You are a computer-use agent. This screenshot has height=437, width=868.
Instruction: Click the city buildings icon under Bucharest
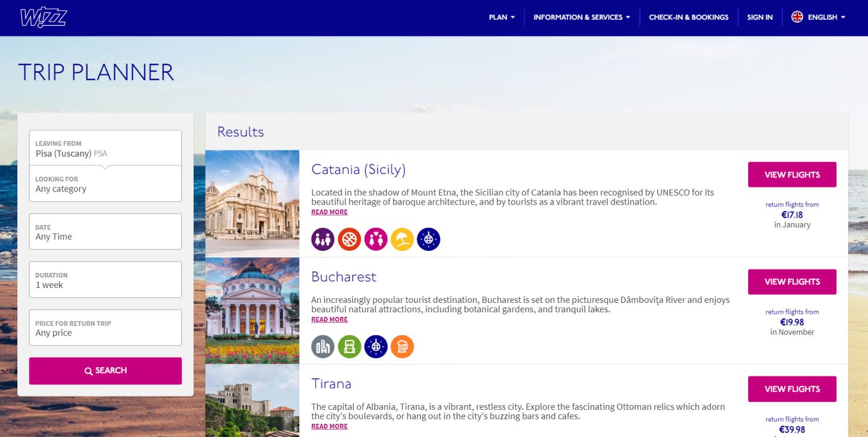click(323, 347)
